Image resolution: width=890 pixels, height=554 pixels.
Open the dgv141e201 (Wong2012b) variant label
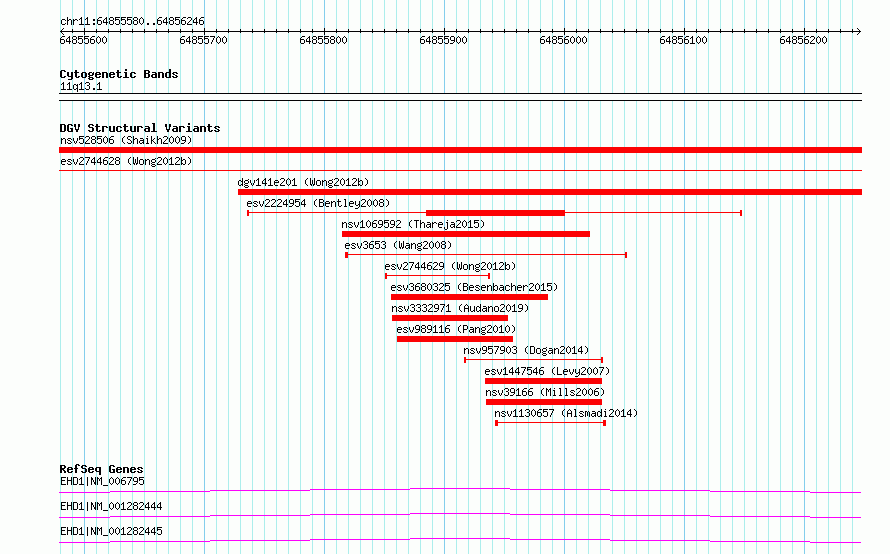[x=303, y=182]
